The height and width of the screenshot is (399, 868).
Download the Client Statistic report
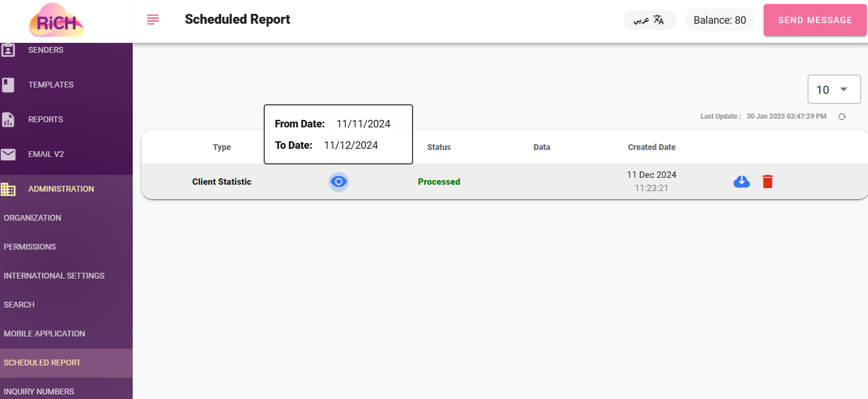[x=742, y=182]
